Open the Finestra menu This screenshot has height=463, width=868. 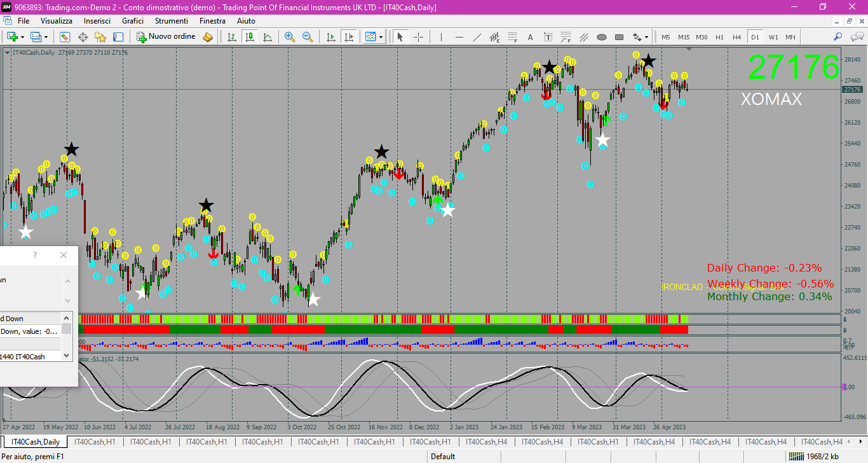coord(212,20)
